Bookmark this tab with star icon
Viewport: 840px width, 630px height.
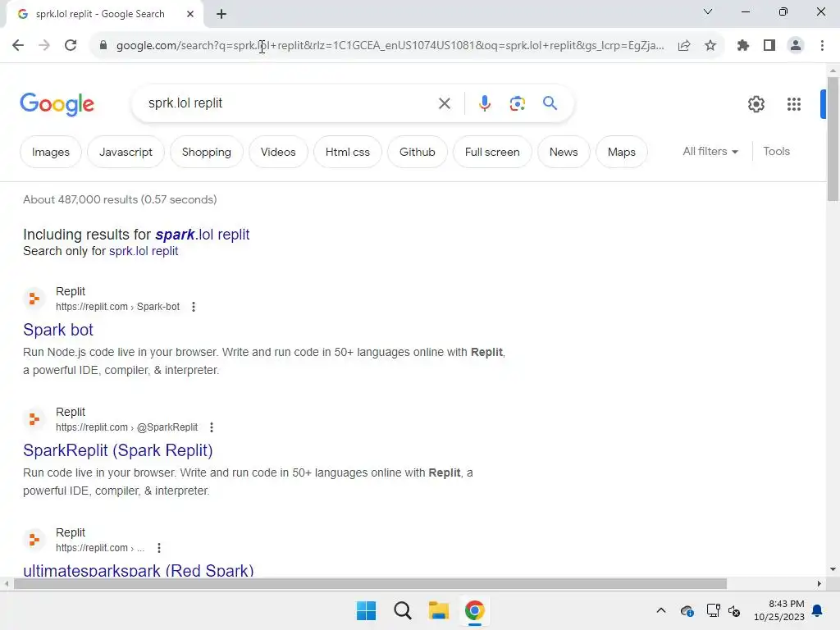coord(710,46)
